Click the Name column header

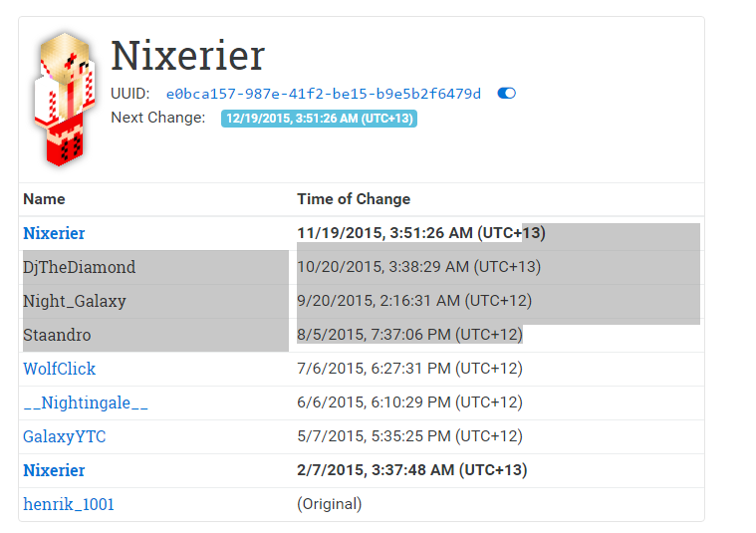click(x=44, y=199)
